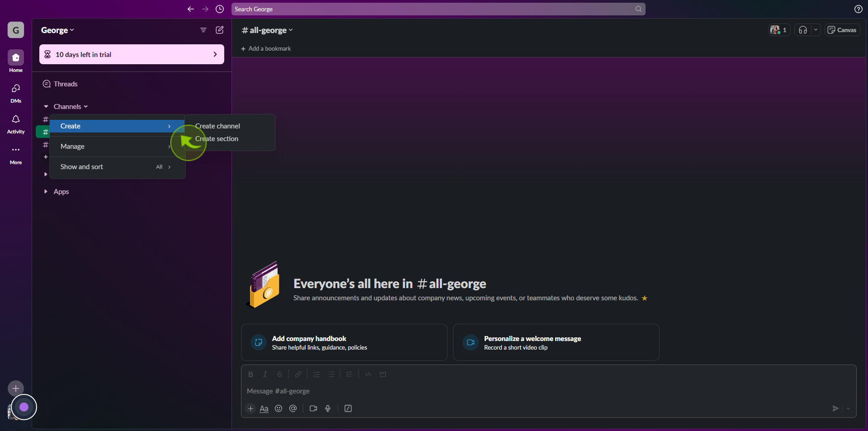Open DMs from the sidebar

pos(16,93)
